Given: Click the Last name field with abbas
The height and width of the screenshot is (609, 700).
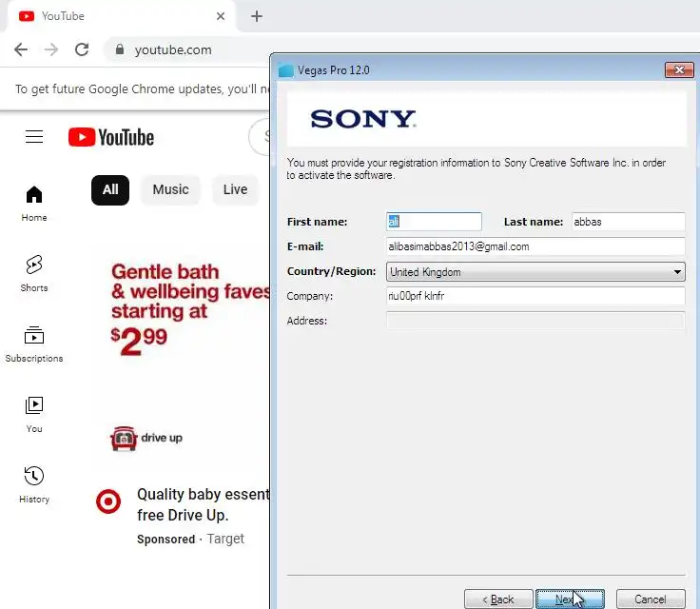Looking at the screenshot, I should 628,222.
